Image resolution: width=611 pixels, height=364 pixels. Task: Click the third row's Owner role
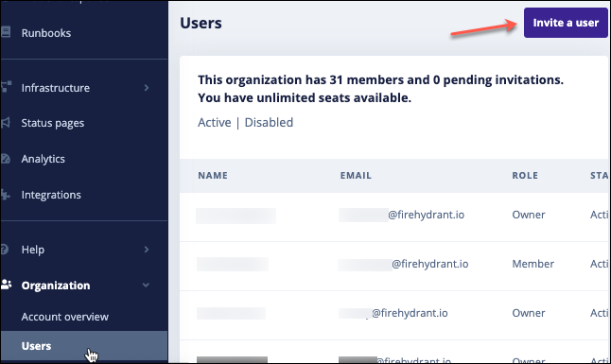(x=529, y=313)
